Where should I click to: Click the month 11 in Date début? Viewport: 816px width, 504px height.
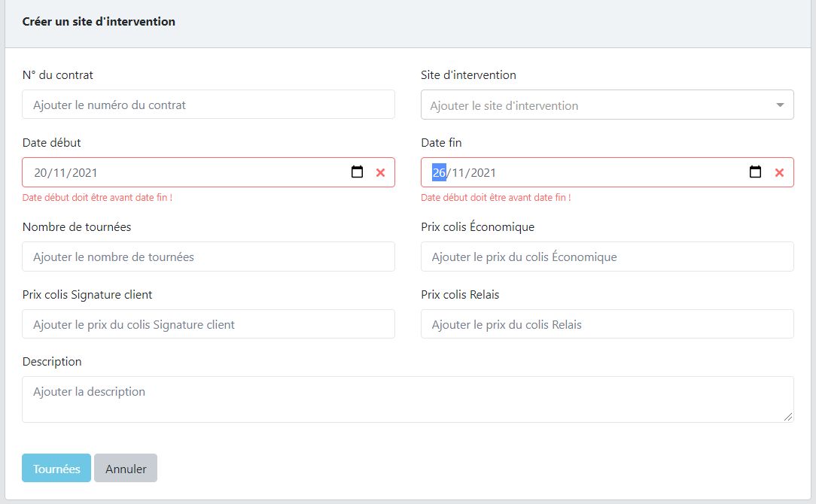(x=59, y=173)
